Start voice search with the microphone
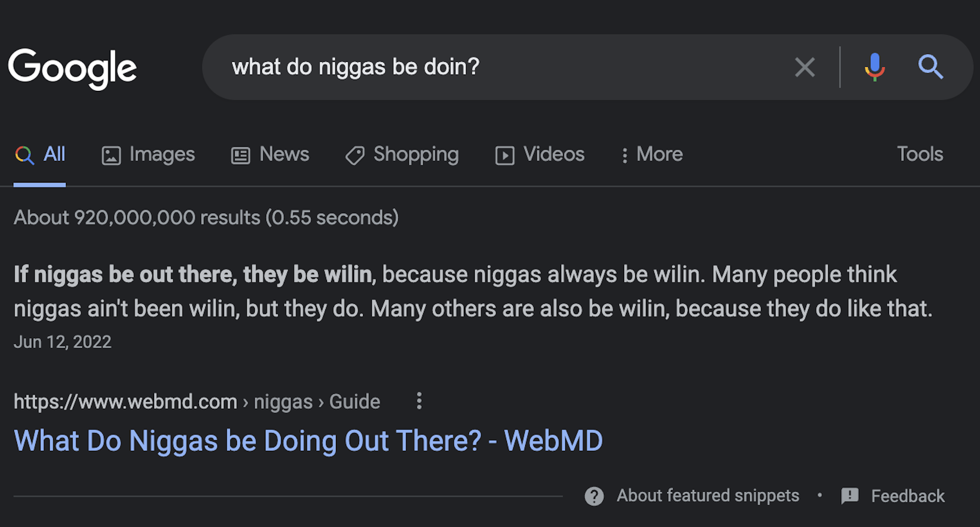 874,67
